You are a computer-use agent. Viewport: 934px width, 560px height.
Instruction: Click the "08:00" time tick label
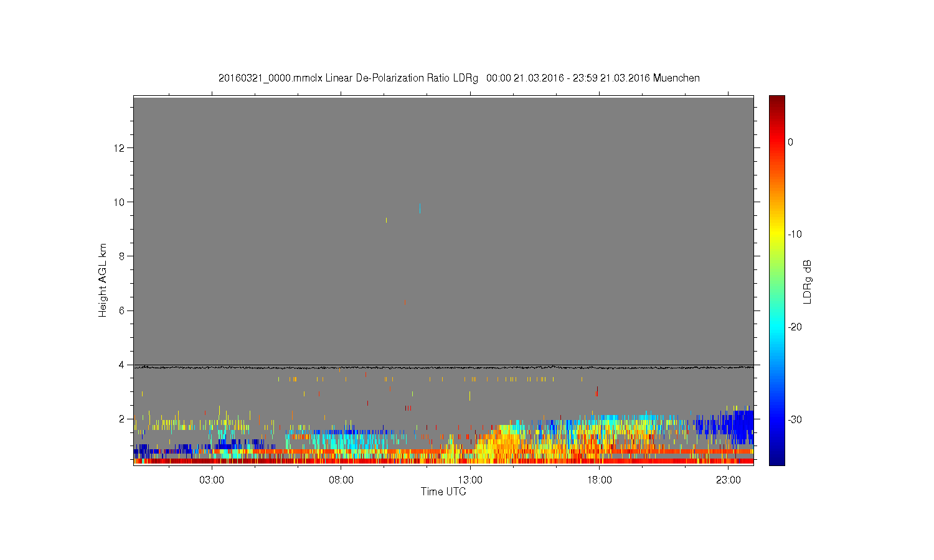click(x=341, y=480)
